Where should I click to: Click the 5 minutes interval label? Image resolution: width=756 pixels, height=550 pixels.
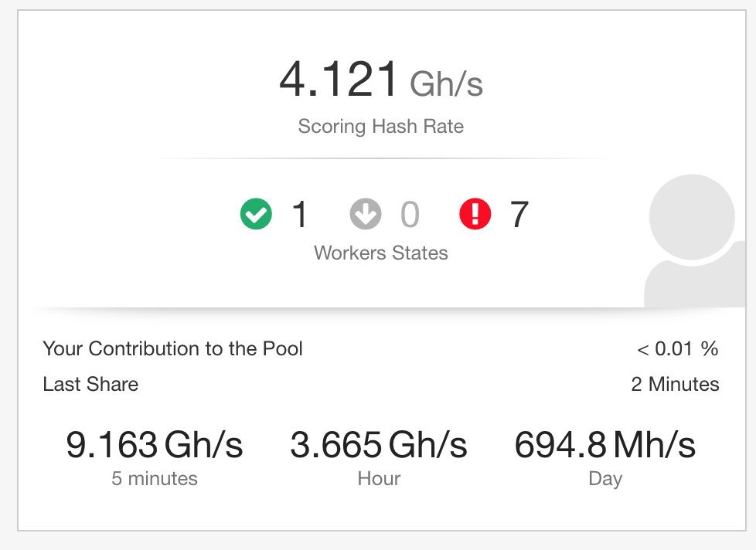point(155,479)
